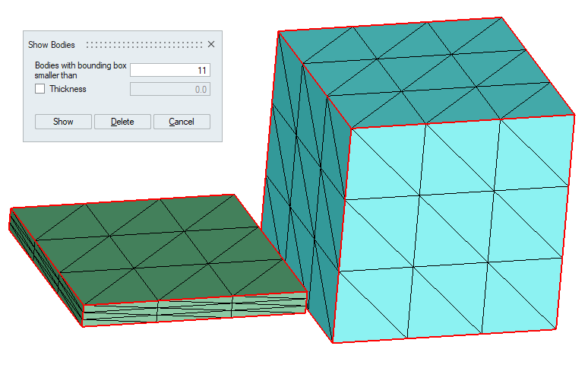Image resolution: width=588 pixels, height=365 pixels.
Task: Click the "Show Bodies" title text
Action: pyautogui.click(x=51, y=45)
